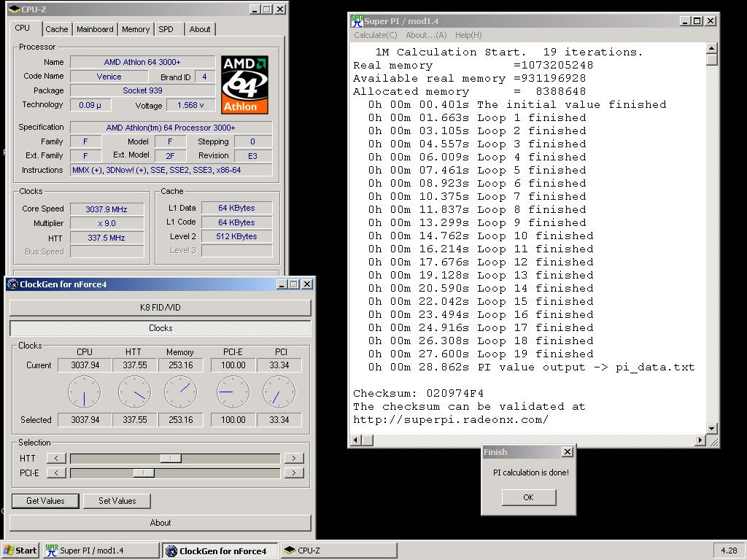747x560 pixels.
Task: Click the Selected HTT 337.55 field
Action: (x=135, y=420)
